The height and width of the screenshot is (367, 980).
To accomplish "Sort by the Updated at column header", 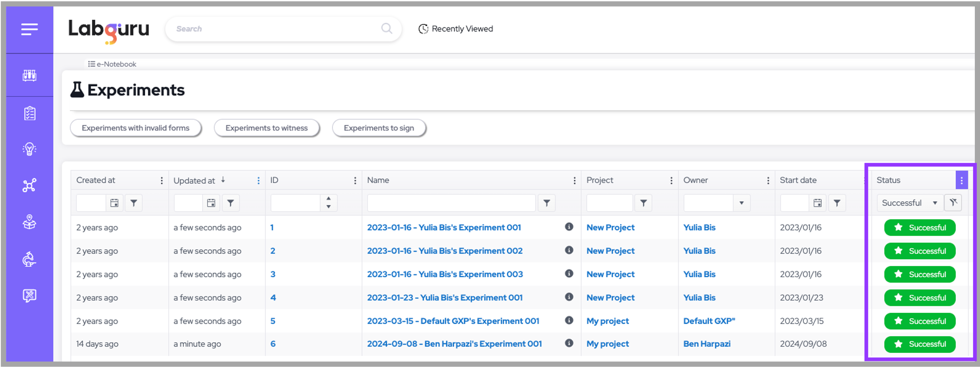I will pyautogui.click(x=194, y=181).
